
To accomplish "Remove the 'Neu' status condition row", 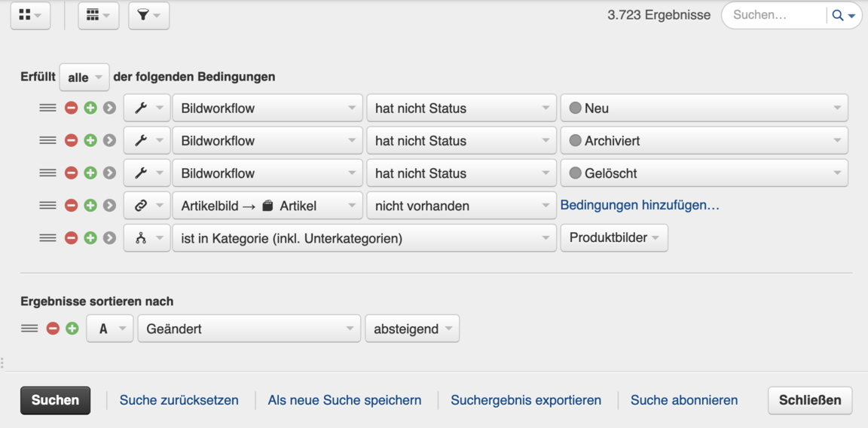I will tap(71, 109).
